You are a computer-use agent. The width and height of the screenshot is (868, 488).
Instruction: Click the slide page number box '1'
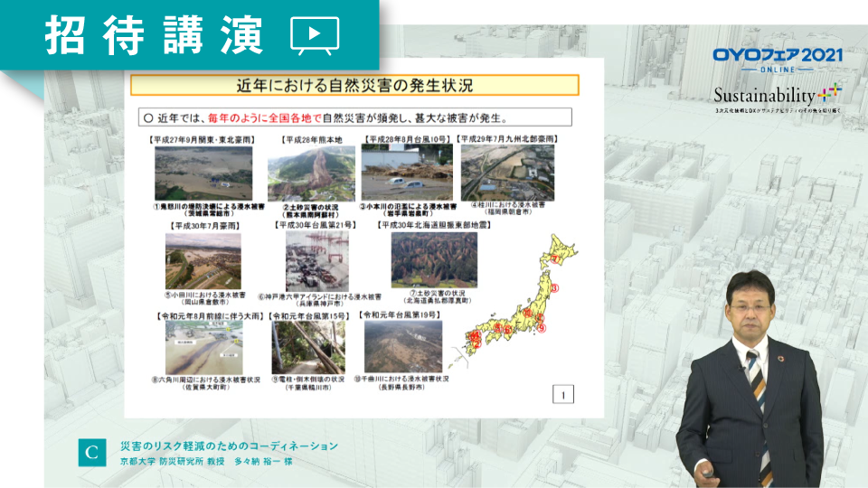pos(562,394)
